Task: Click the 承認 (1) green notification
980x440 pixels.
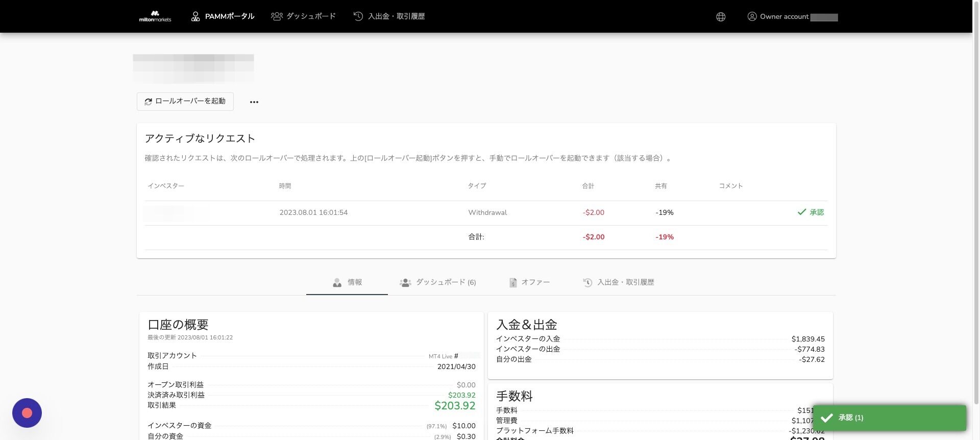Action: [x=889, y=418]
